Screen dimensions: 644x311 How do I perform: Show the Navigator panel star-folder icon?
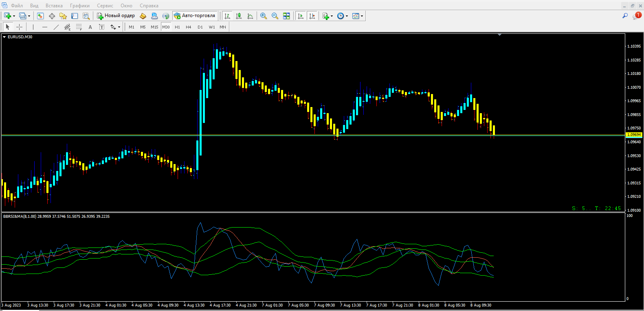63,16
